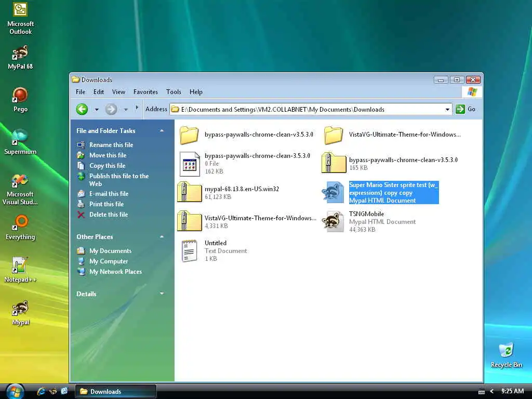This screenshot has width=532, height=399.
Task: Click Print this file link
Action: pyautogui.click(x=107, y=204)
